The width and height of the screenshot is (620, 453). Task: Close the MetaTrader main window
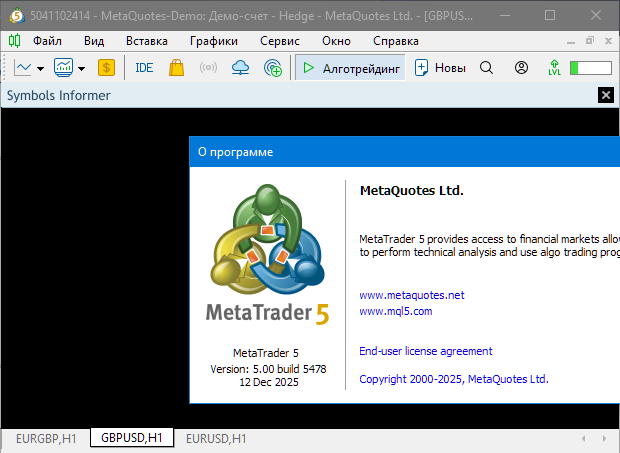(596, 15)
